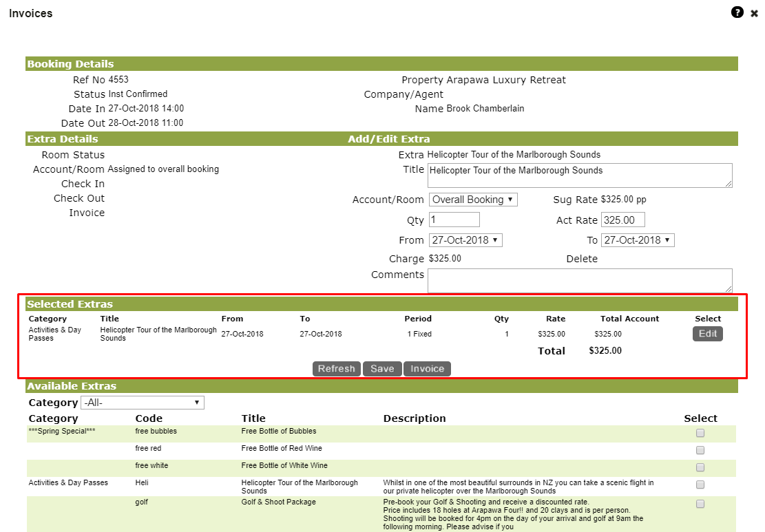Click the 'Golf & Shoot Package' title
This screenshot has height=532, width=765.
279,502
